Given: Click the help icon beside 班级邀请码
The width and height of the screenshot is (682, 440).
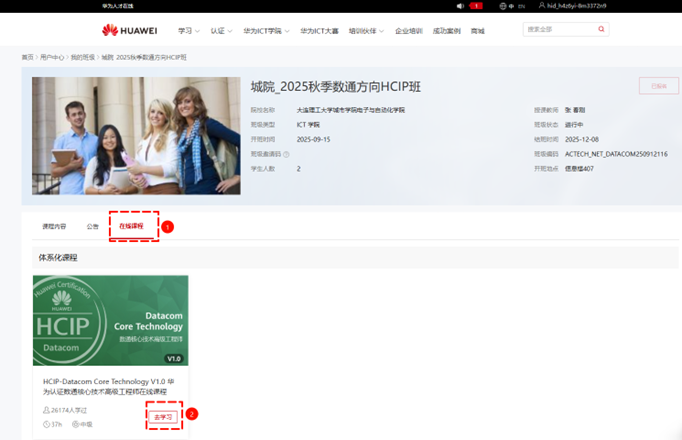Looking at the screenshot, I should pos(286,154).
